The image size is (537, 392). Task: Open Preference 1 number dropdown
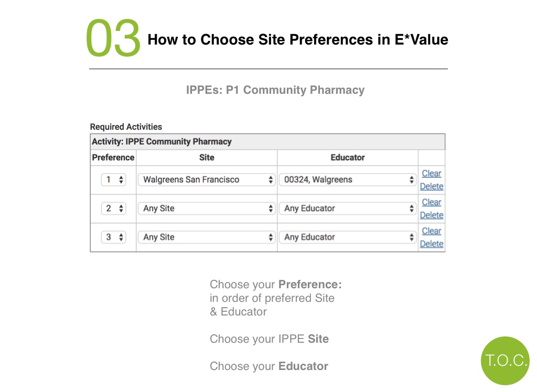pos(114,180)
